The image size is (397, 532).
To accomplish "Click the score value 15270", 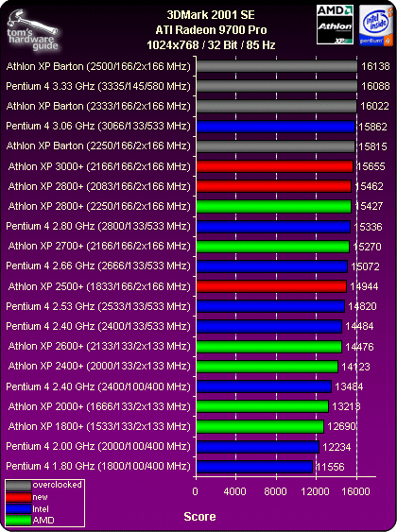I will click(367, 247).
